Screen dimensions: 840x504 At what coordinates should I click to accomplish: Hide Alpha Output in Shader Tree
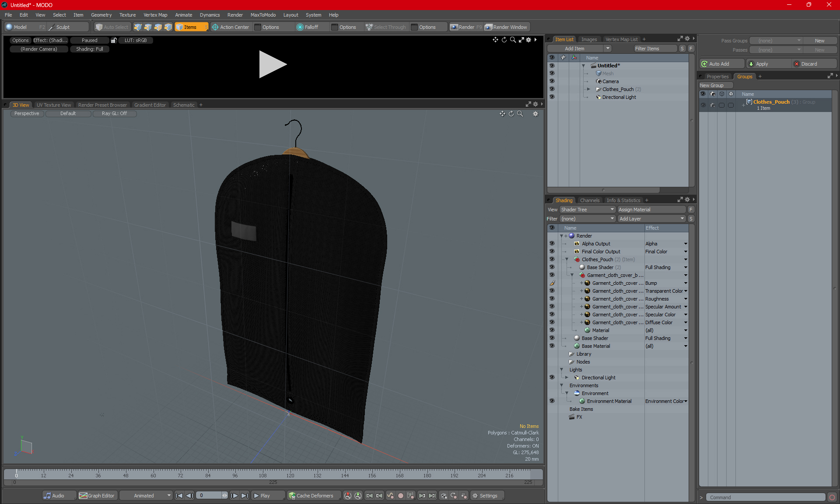[552, 244]
